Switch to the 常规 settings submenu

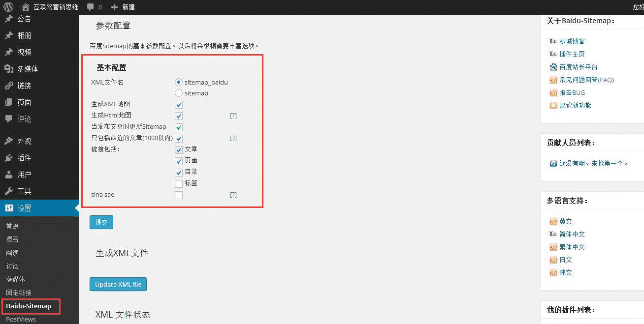[12, 226]
